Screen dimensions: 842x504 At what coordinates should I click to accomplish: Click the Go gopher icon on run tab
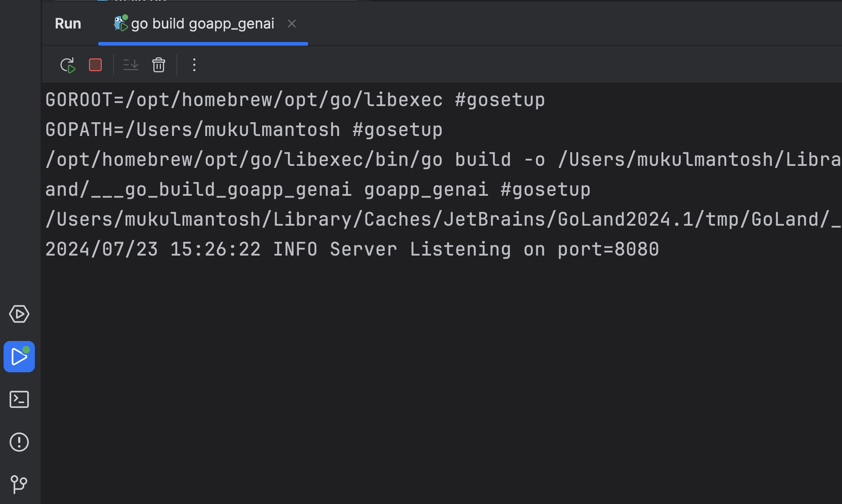pos(120,23)
